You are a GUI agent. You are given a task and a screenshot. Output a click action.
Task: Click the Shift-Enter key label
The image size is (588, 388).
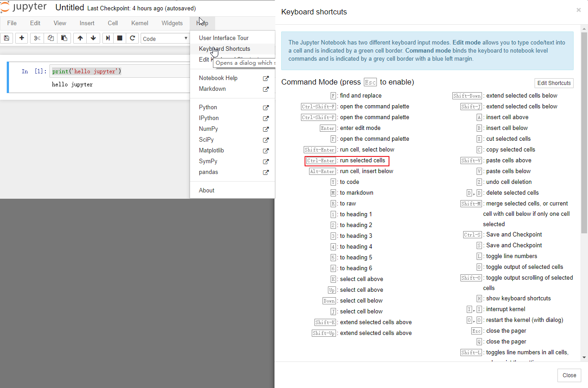tap(320, 150)
